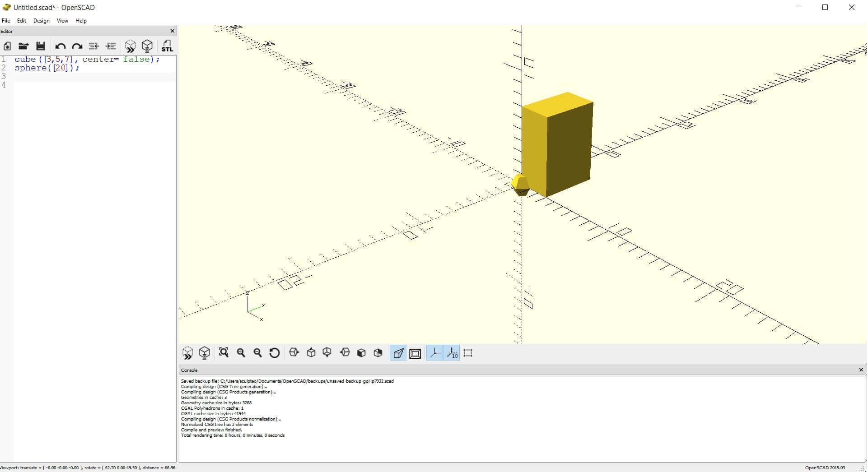Open the File menu

pos(6,21)
